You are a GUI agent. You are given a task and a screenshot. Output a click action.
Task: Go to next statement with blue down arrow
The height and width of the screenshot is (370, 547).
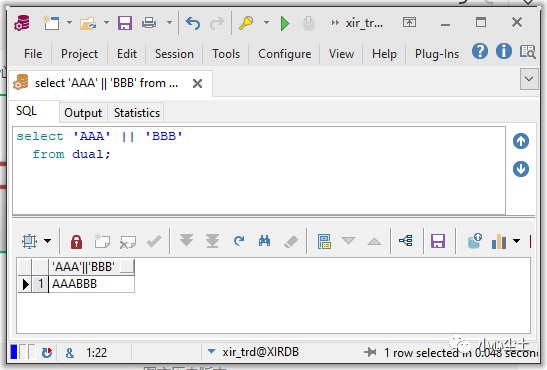pyautogui.click(x=521, y=169)
